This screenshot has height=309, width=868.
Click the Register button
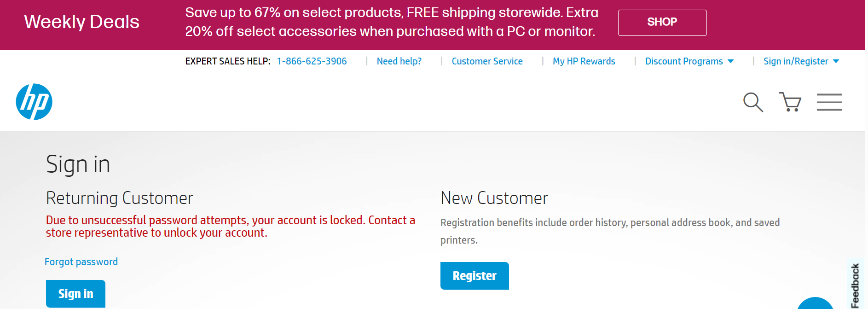point(475,275)
